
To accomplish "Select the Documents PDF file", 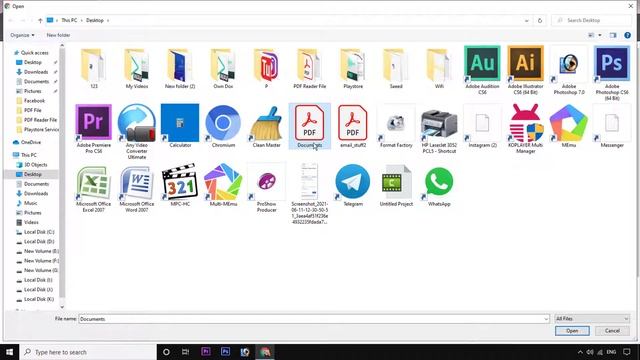I will tap(309, 126).
